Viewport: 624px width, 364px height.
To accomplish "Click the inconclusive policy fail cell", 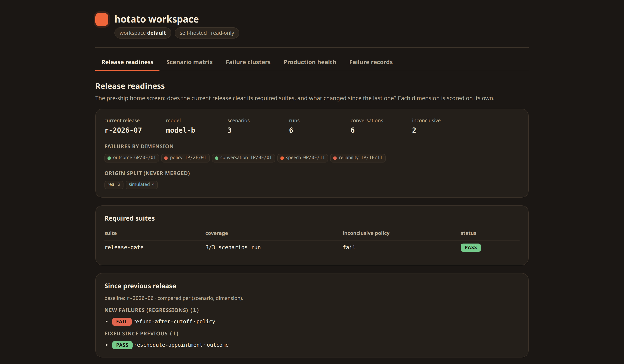I will [349, 247].
